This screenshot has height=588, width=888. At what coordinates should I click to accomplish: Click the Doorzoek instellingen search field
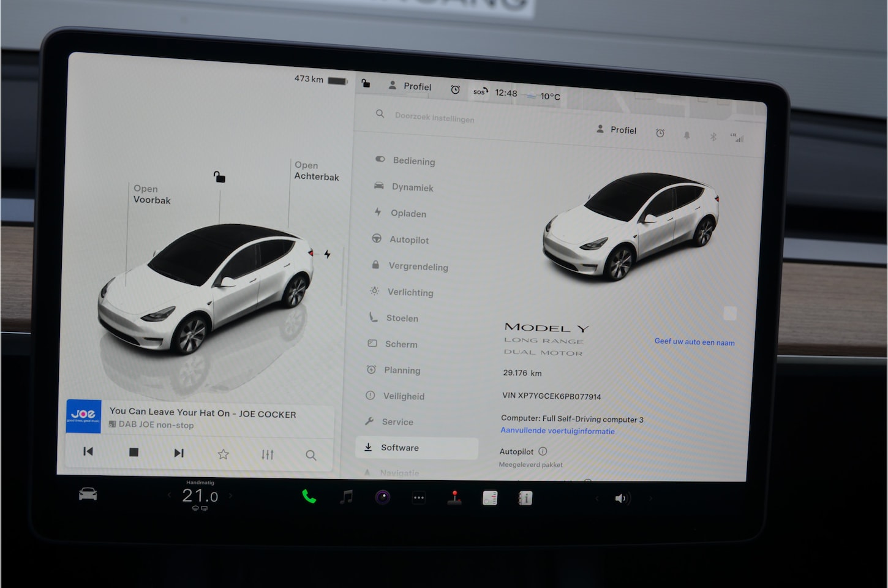[x=434, y=117]
